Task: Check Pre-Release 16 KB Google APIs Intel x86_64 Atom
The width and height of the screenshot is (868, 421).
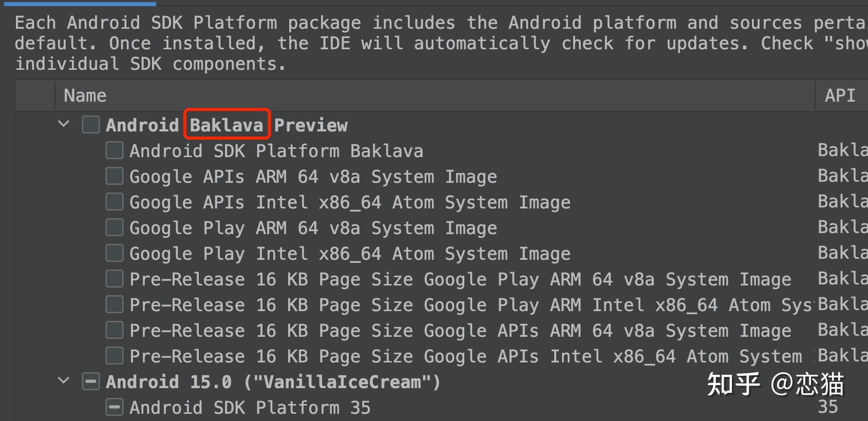Action: pos(114,356)
